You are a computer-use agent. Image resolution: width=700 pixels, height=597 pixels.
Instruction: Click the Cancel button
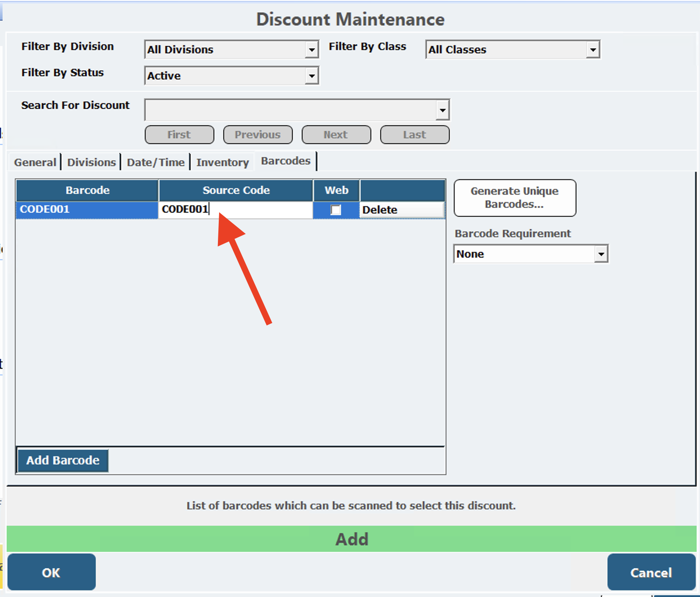[x=651, y=572]
